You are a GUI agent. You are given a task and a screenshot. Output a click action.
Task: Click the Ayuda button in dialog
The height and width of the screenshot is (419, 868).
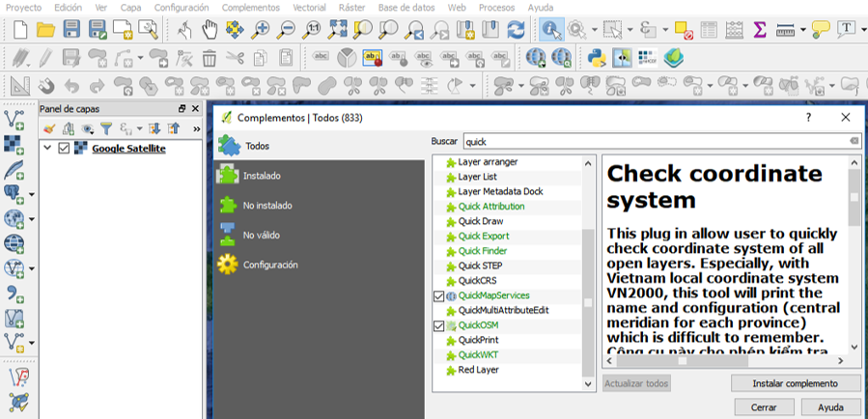coord(830,407)
